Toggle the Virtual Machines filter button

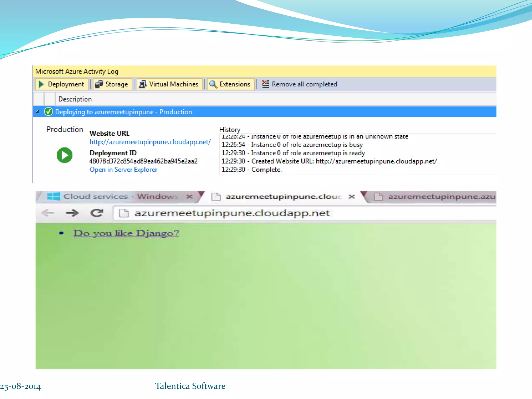pyautogui.click(x=169, y=84)
